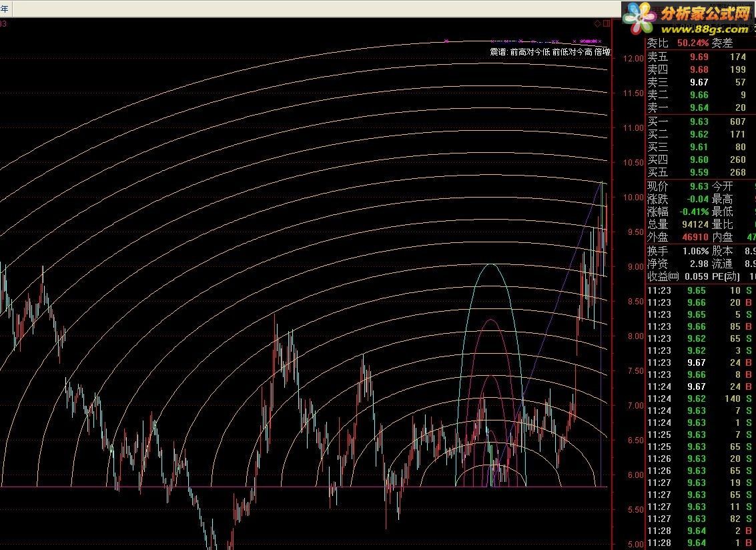Click the 买三 bid price 9.61
Screen dimensions: 756x550
pos(699,147)
